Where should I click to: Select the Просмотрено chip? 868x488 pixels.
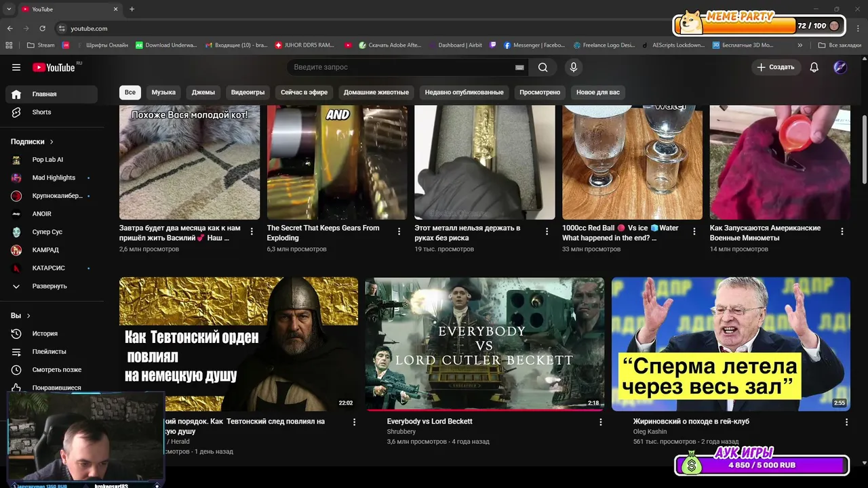point(540,92)
